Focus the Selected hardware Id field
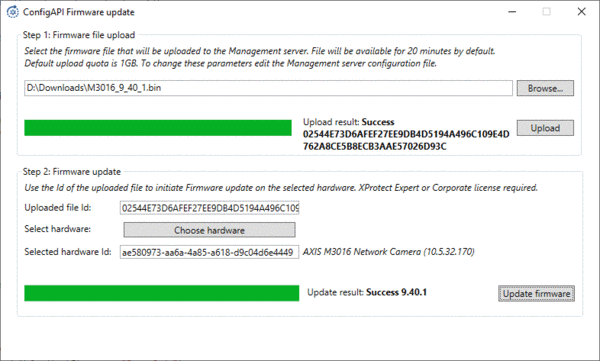 pyautogui.click(x=209, y=252)
